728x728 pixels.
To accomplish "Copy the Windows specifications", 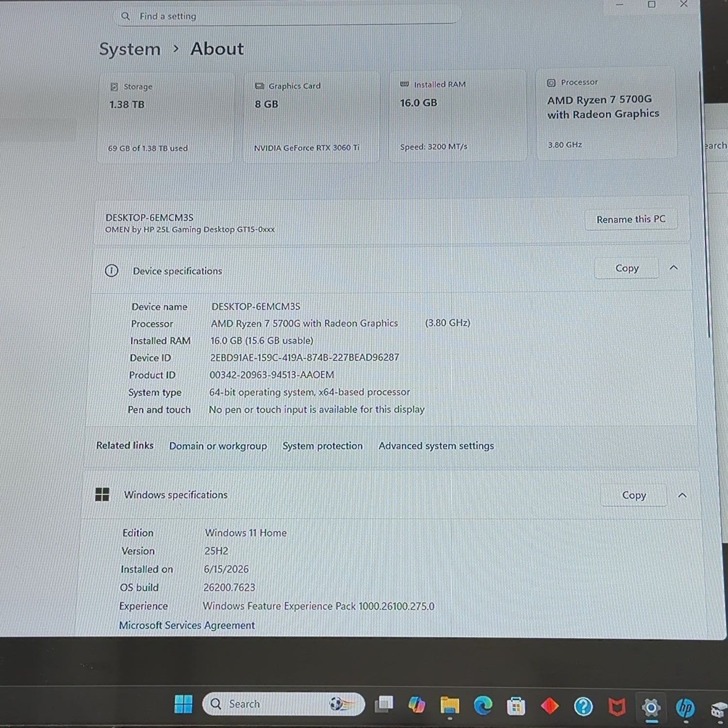I will (x=634, y=496).
